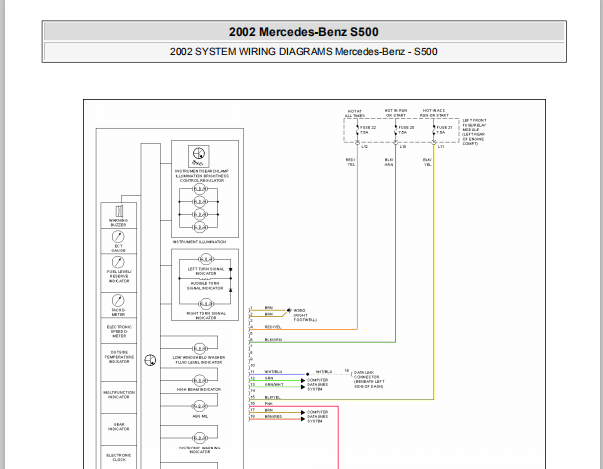The image size is (603, 469).
Task: Click the 'L11' connector terminal label
Action: (441, 146)
